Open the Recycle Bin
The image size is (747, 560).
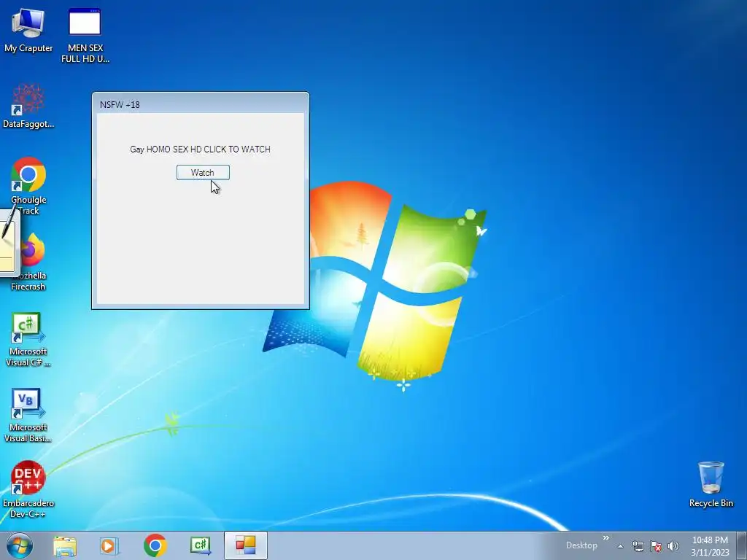(x=711, y=484)
